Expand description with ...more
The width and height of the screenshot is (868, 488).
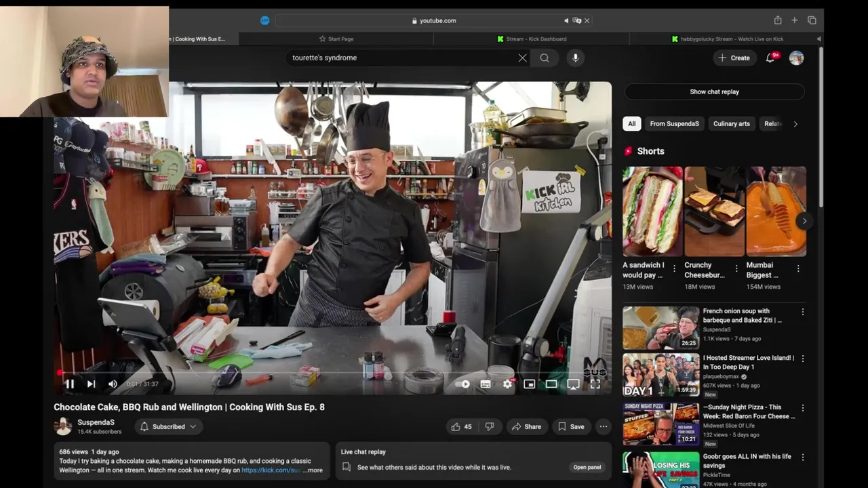[x=313, y=470]
